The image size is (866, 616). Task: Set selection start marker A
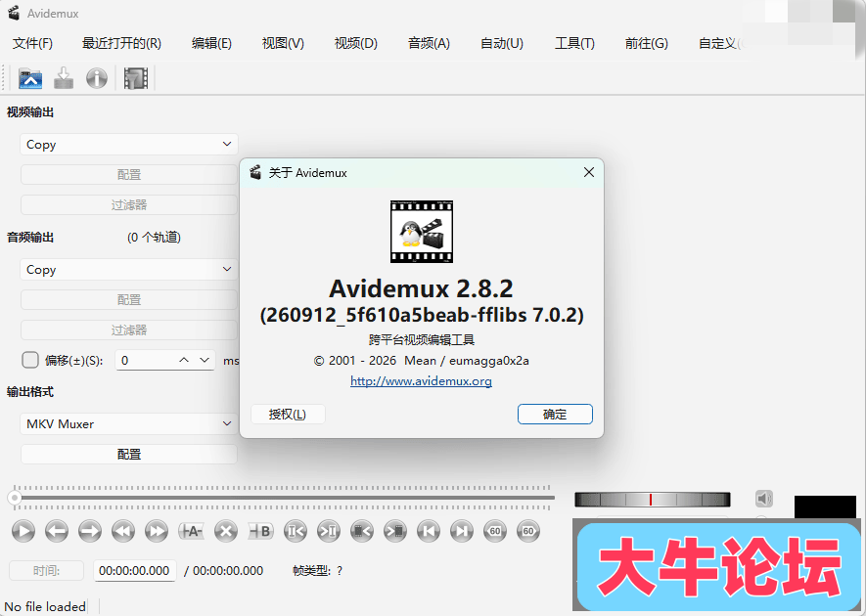pos(191,531)
